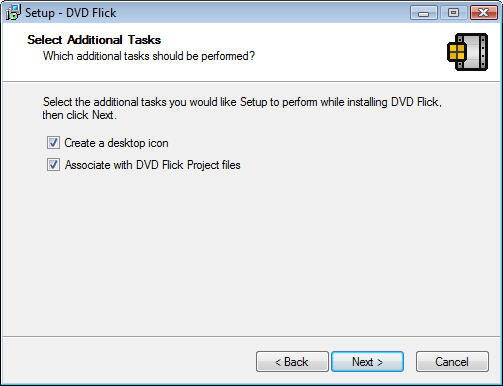
Task: Toggle Associate with DVD Flick Project files checkbox
Action: click(x=53, y=165)
